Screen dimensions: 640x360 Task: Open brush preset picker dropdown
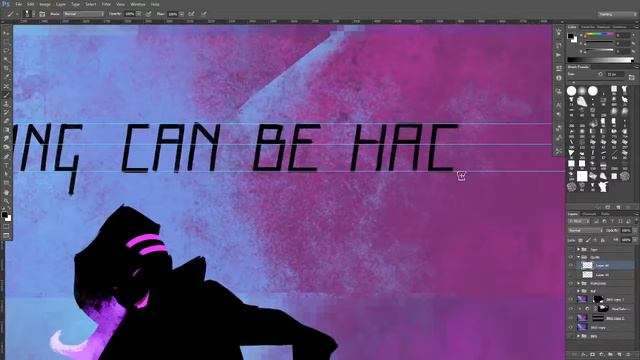pyautogui.click(x=34, y=14)
